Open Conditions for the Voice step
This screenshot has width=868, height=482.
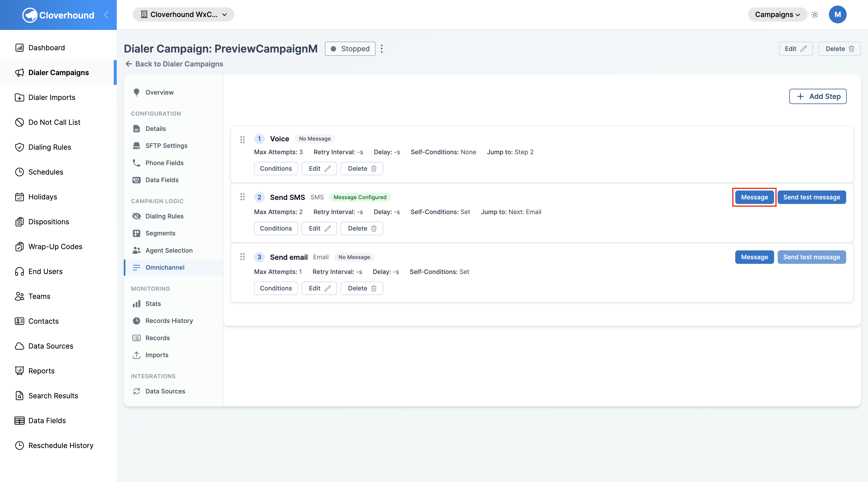276,169
